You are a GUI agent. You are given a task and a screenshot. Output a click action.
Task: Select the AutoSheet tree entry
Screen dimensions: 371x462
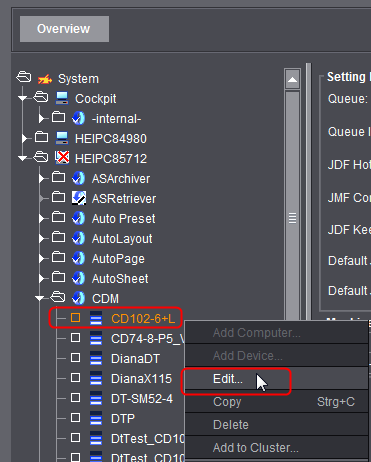tap(120, 279)
